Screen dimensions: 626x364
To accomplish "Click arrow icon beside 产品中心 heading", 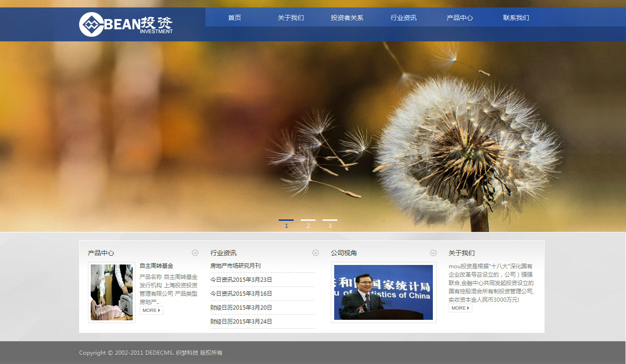I will tap(195, 253).
